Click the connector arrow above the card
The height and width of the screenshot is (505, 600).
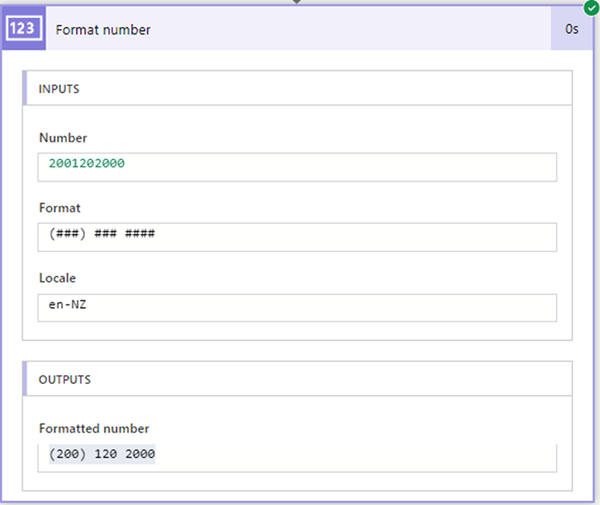tap(297, 2)
